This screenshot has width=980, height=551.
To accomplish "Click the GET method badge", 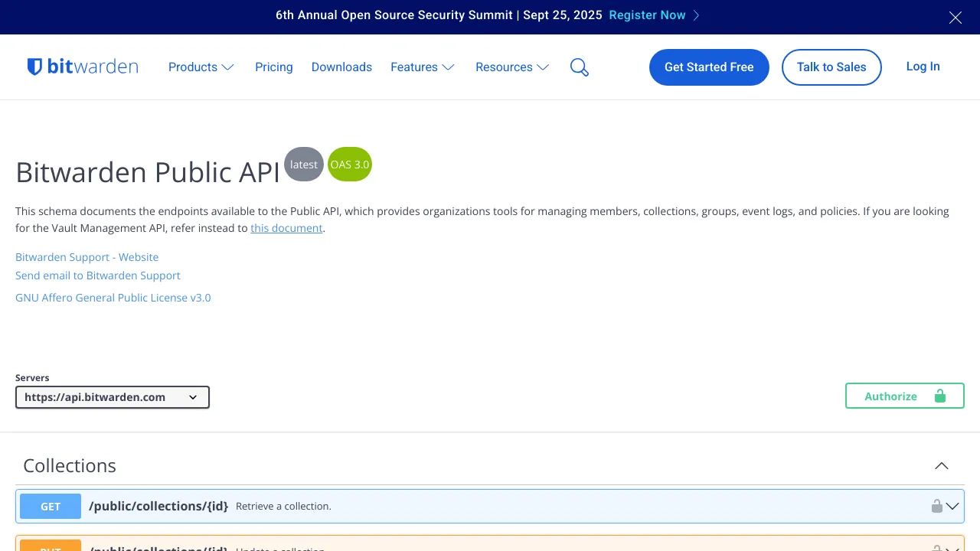I will tap(51, 507).
